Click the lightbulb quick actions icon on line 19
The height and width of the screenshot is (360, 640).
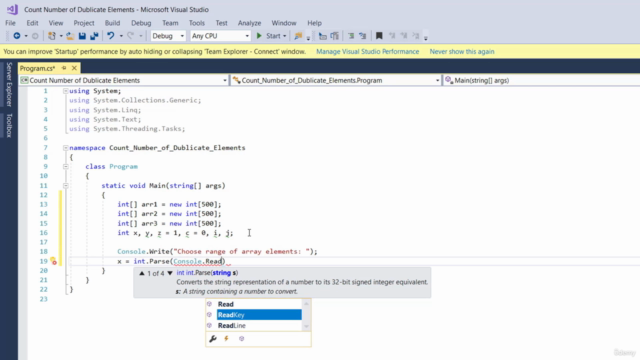click(53, 261)
